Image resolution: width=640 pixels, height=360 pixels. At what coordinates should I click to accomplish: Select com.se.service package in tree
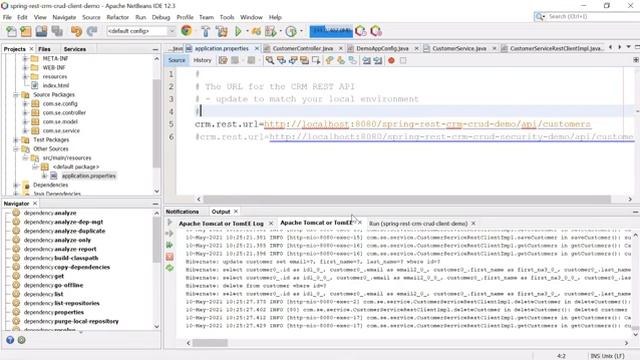(61, 131)
